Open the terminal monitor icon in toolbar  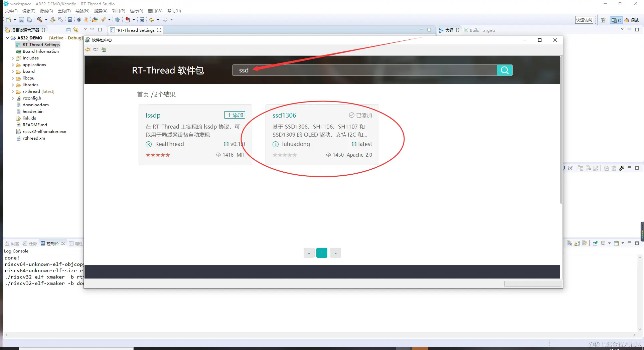pos(70,20)
